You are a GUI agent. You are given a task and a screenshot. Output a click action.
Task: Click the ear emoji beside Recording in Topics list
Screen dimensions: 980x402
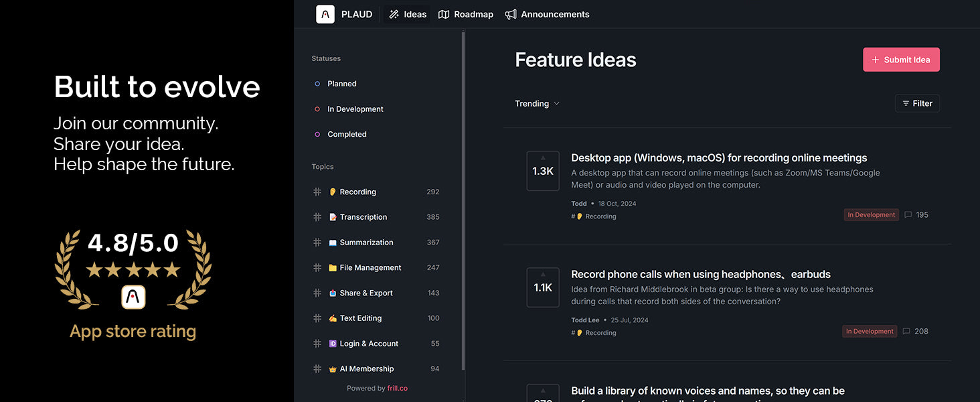(x=333, y=192)
